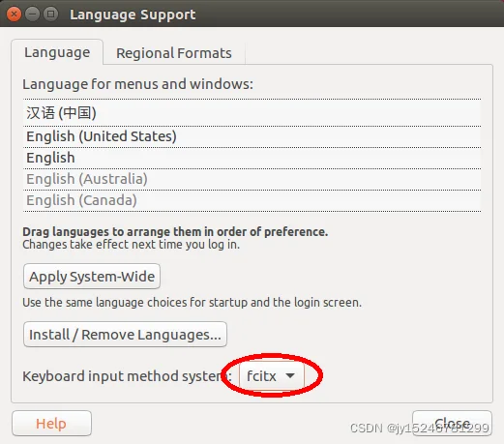Viewport: 504px width, 444px height.
Task: Open Install / Remove Languages dialog
Action: (x=125, y=335)
